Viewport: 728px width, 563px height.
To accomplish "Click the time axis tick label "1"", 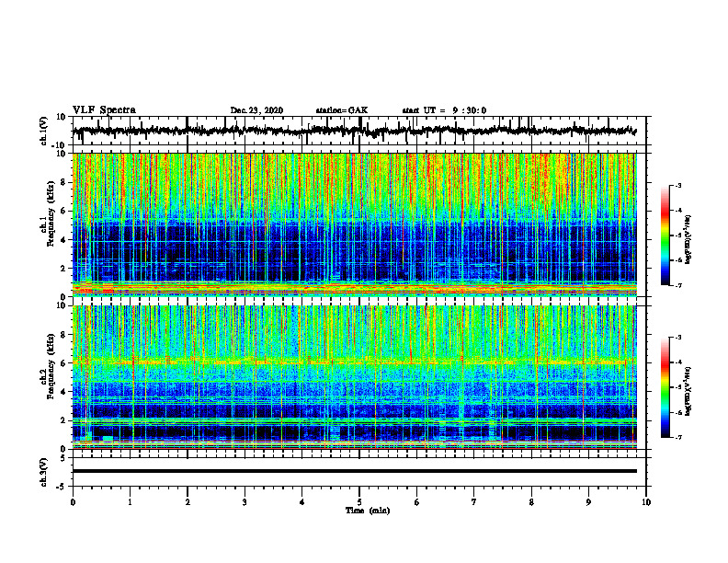I will [x=130, y=502].
